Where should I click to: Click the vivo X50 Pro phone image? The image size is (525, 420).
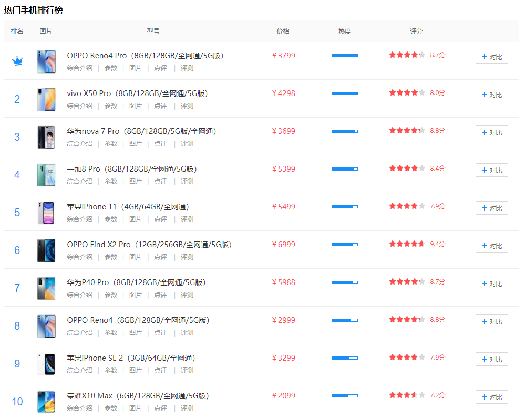[x=46, y=99]
